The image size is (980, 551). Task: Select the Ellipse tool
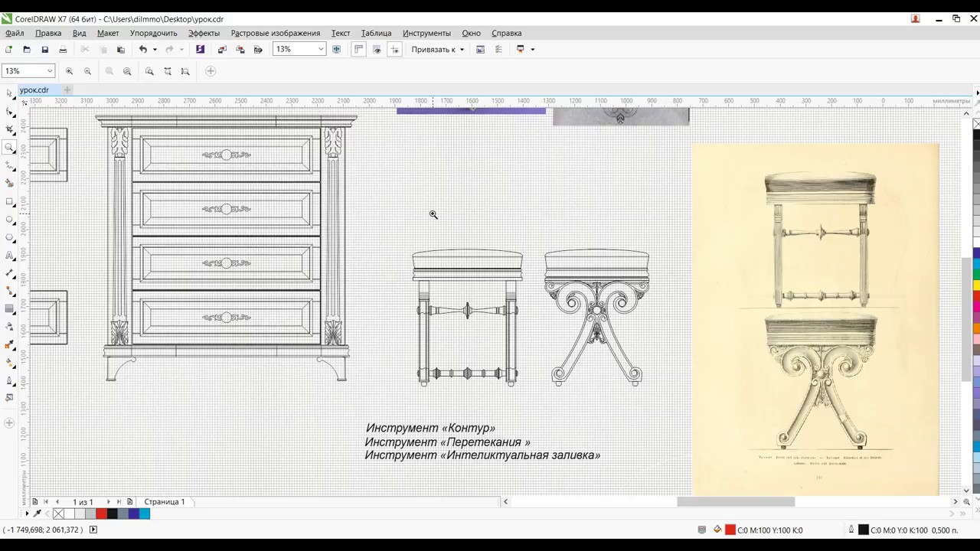9,219
